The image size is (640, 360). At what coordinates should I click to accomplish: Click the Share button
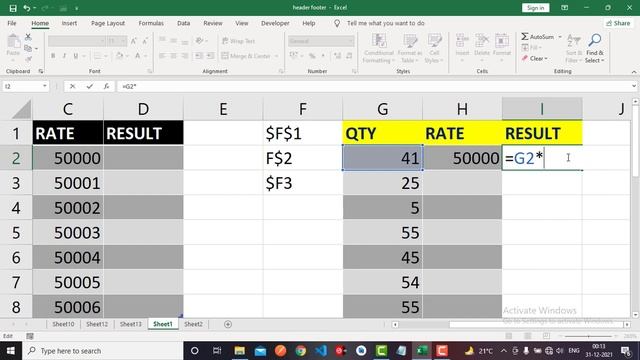(618, 23)
